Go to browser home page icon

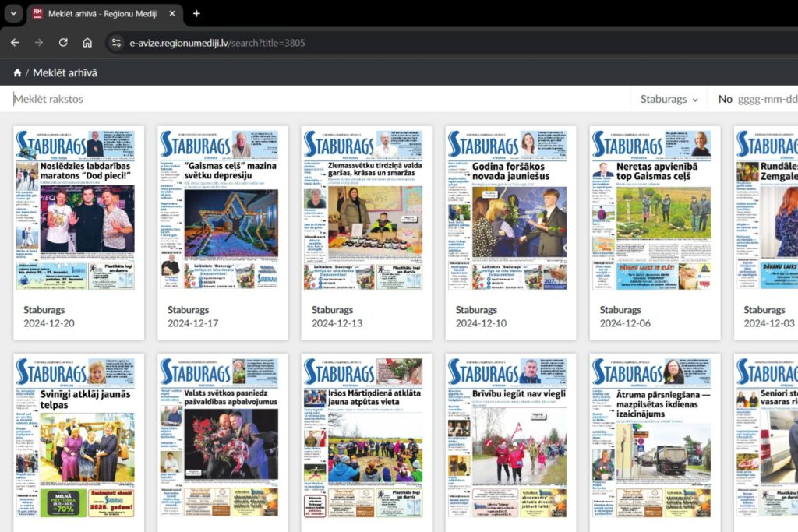(x=87, y=43)
